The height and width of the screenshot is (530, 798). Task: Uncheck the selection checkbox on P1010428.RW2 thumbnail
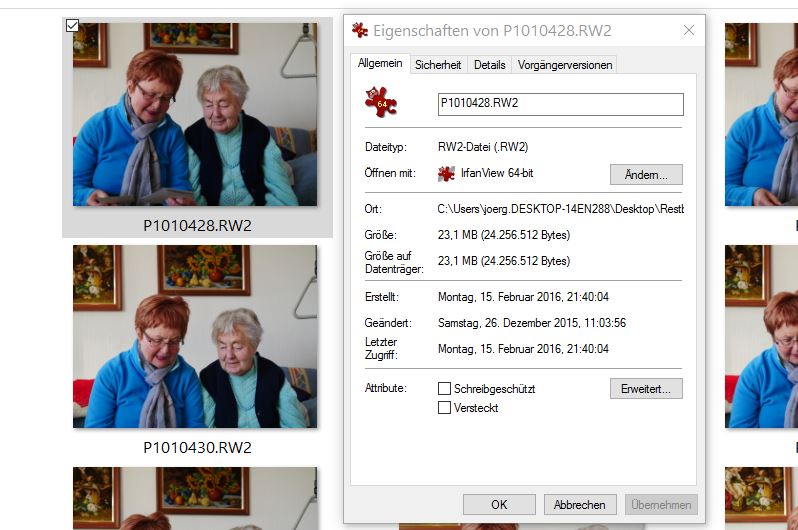pyautogui.click(x=72, y=25)
